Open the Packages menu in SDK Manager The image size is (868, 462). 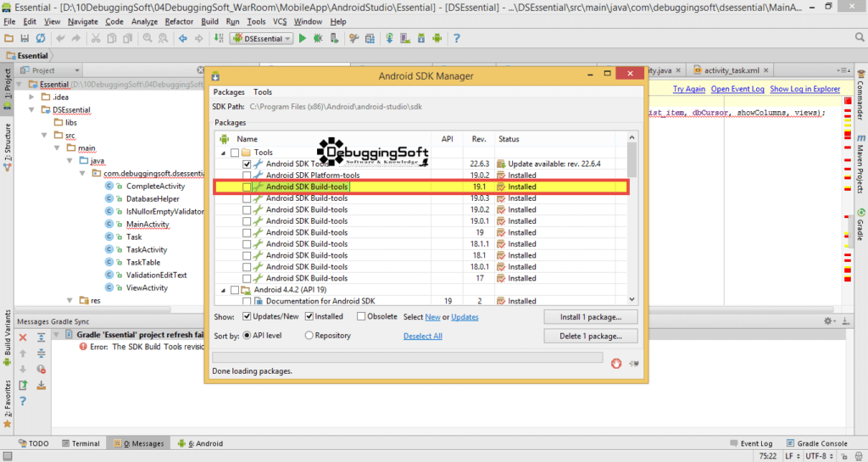[x=229, y=92]
